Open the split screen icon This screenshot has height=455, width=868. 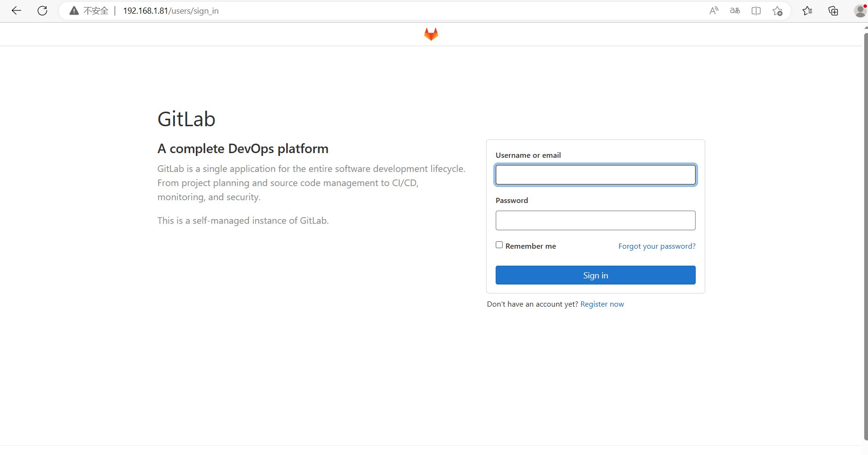click(756, 11)
